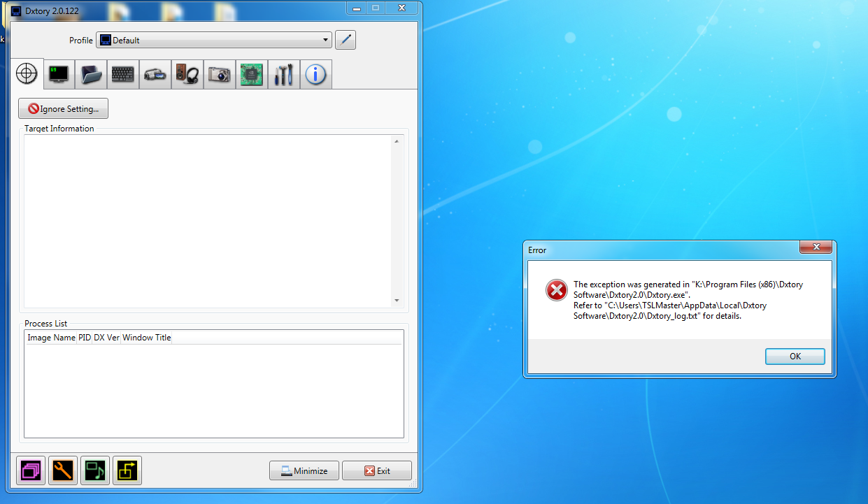Click the Image Name column header

(x=51, y=338)
